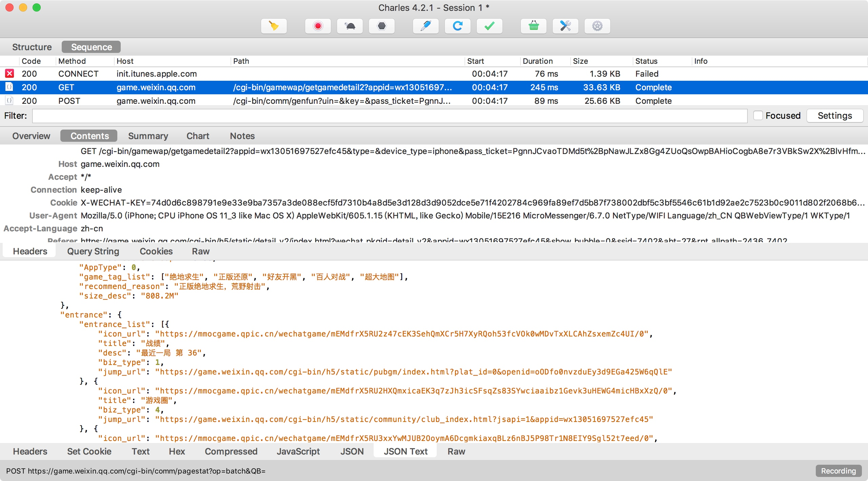Enable throttling with the turtle icon

tap(350, 26)
